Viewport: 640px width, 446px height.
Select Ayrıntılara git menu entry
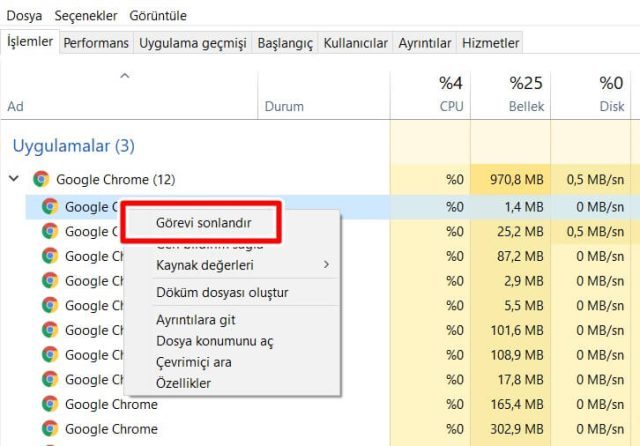click(x=196, y=320)
